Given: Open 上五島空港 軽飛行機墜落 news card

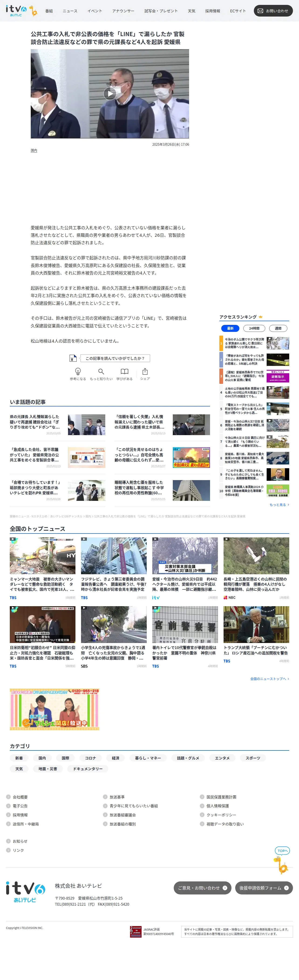Looking at the screenshot, I should pyautogui.click(x=256, y=568).
